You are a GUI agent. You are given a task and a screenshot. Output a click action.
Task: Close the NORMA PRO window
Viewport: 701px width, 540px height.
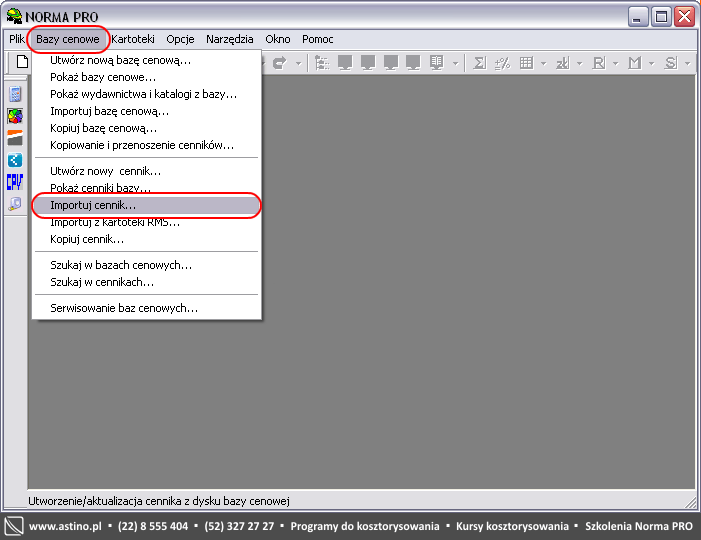[684, 17]
